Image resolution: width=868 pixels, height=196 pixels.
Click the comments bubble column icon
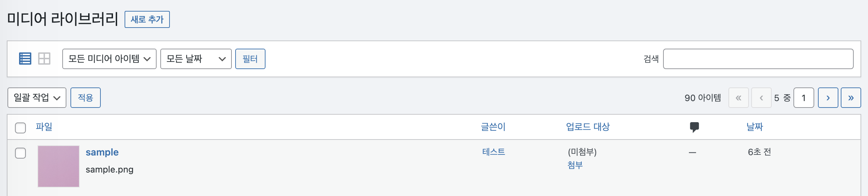694,127
